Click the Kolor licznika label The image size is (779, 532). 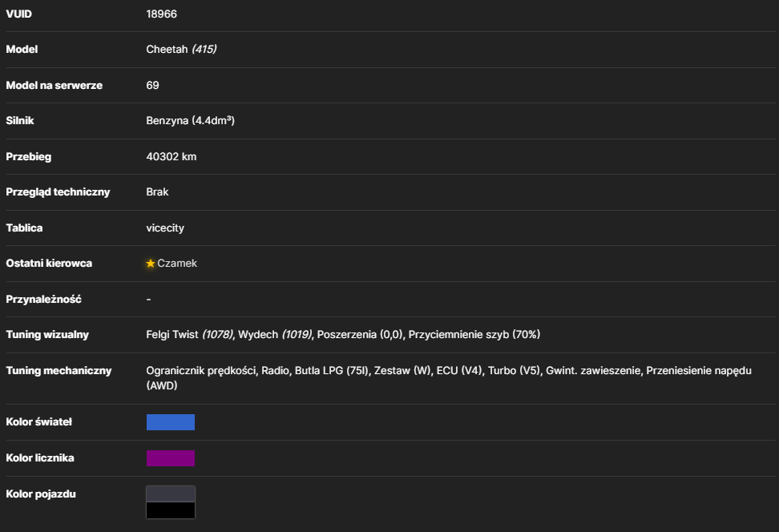40,458
